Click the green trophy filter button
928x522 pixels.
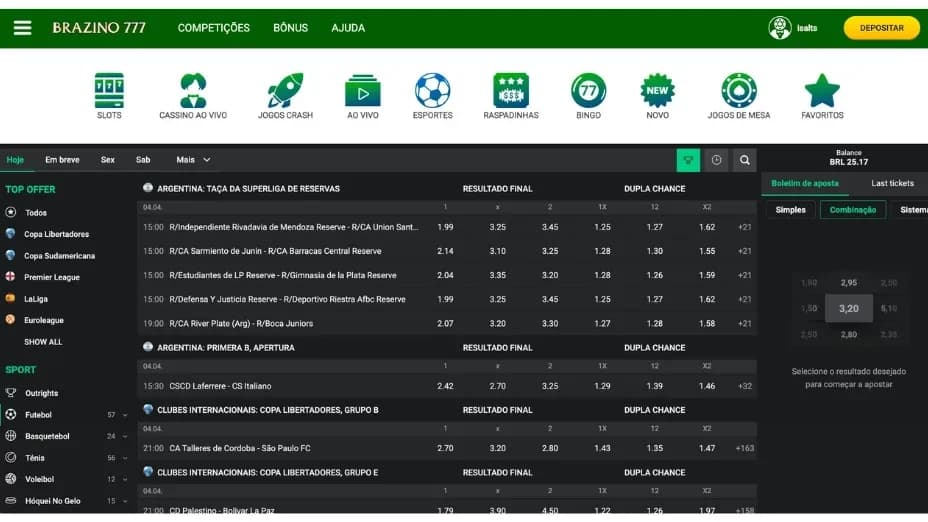click(x=688, y=160)
